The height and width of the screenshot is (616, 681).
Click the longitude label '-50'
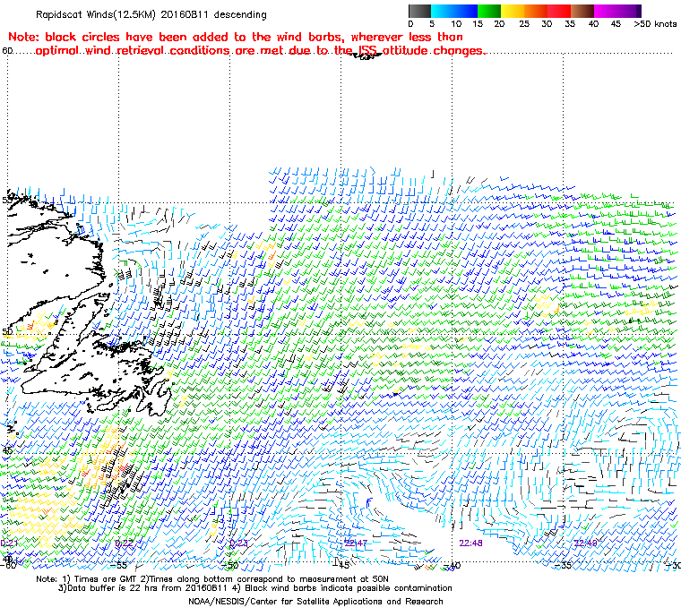click(230, 565)
